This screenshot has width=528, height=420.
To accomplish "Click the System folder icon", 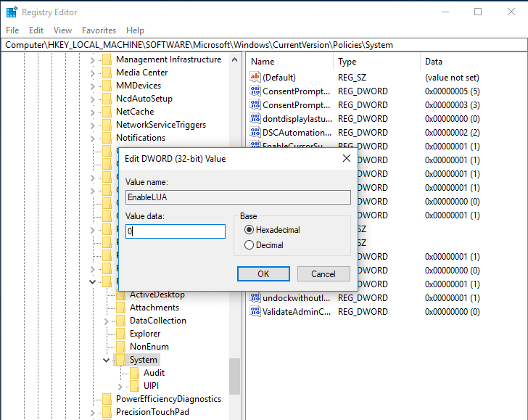I will (x=120, y=360).
